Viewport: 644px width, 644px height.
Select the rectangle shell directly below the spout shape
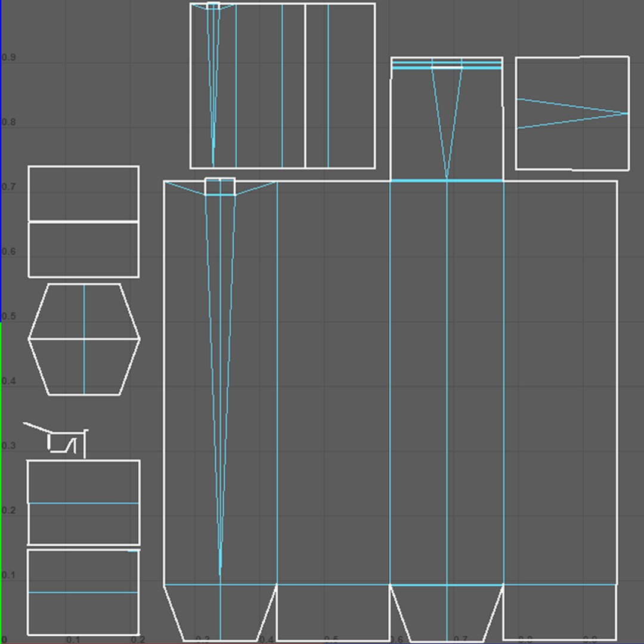83,503
